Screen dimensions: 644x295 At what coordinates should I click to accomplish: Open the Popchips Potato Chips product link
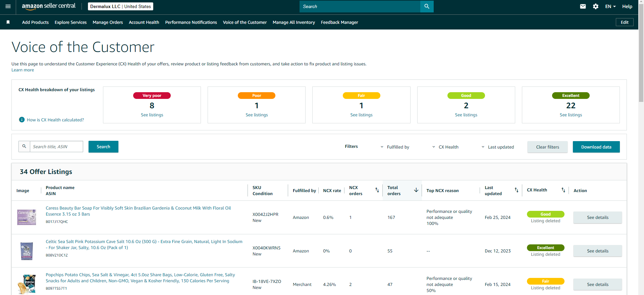[x=140, y=278]
